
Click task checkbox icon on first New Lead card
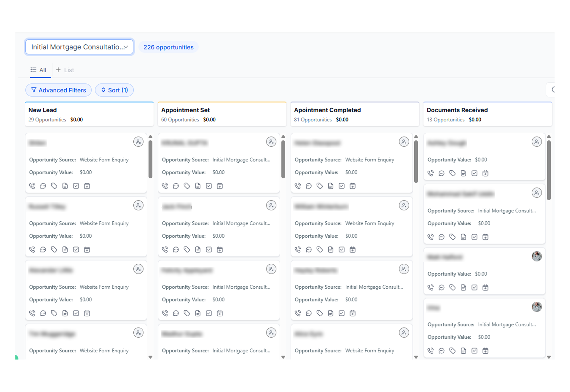tap(76, 186)
